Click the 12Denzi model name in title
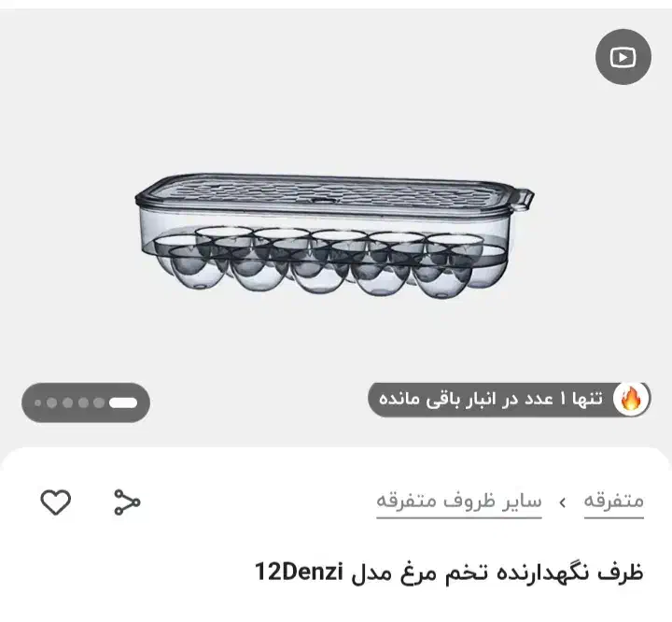 (300, 572)
